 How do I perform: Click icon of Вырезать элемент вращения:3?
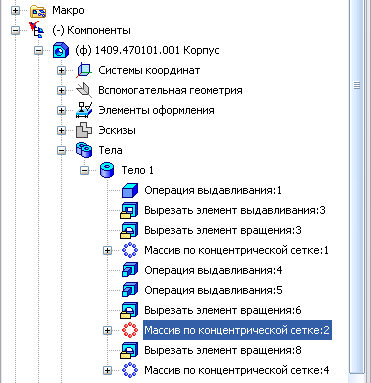(x=129, y=231)
